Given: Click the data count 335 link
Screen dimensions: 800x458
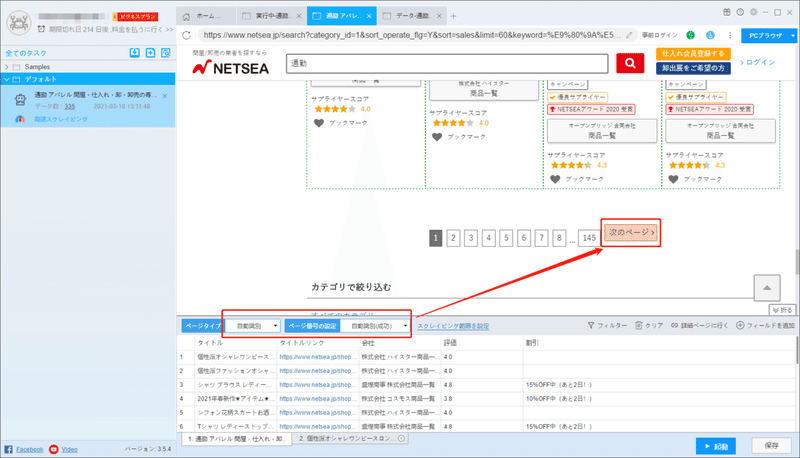Looking at the screenshot, I should [70, 107].
